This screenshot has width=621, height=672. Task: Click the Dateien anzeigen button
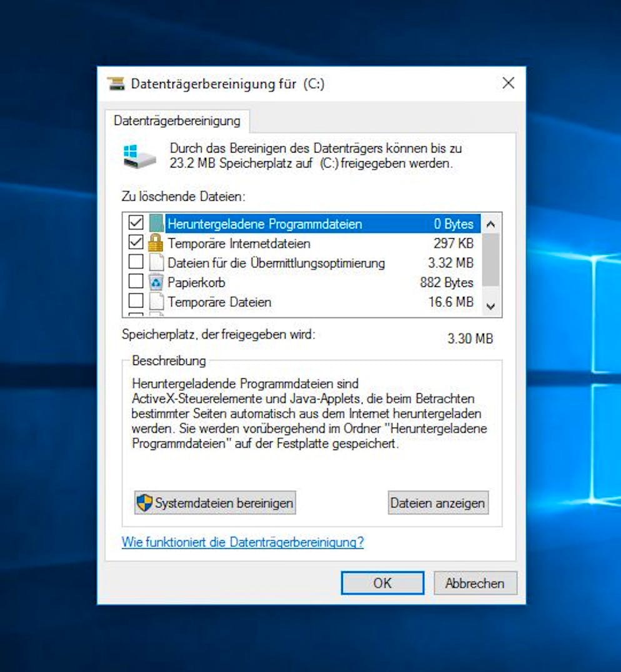[x=438, y=502]
